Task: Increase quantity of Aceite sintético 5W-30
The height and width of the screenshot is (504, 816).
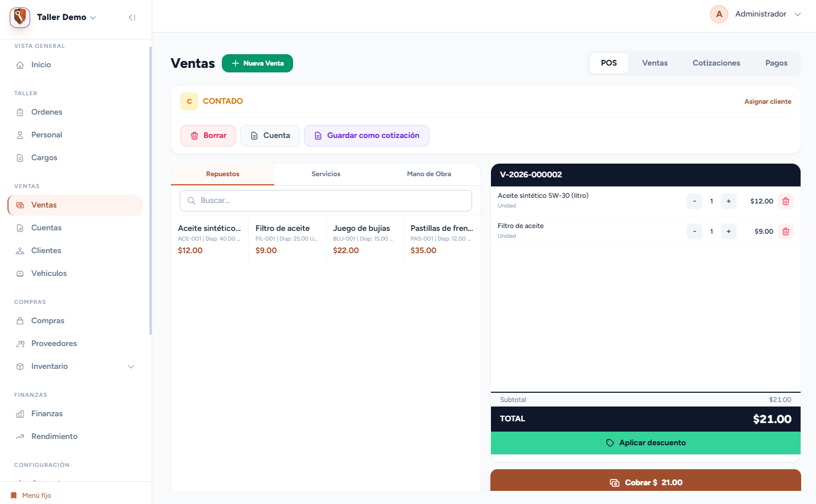Action: coord(729,201)
